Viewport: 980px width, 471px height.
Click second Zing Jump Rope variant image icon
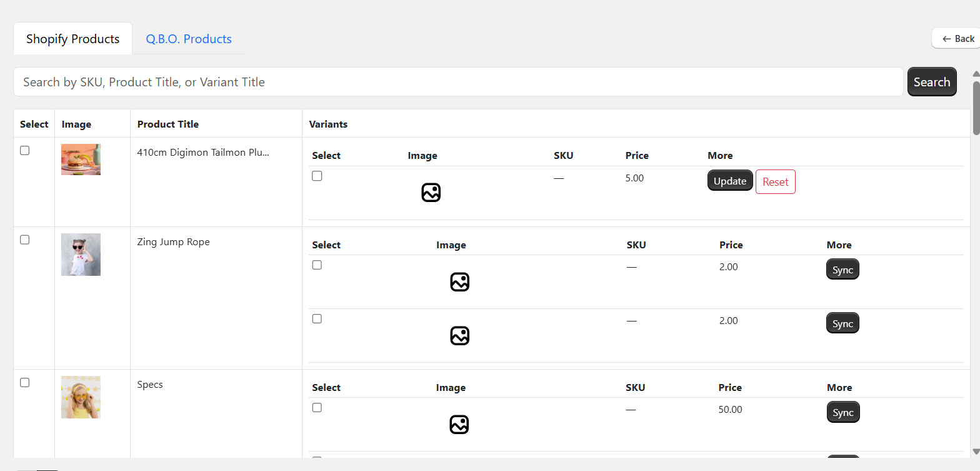tap(459, 336)
